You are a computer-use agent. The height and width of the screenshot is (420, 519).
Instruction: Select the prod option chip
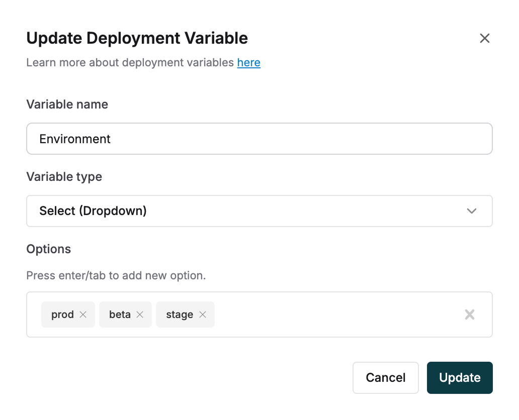tap(62, 314)
